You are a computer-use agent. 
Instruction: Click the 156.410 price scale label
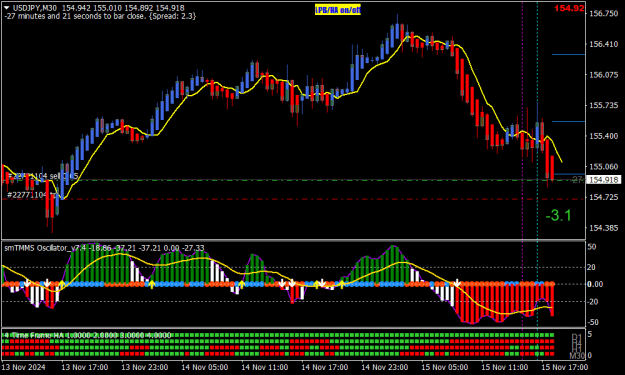(603, 44)
